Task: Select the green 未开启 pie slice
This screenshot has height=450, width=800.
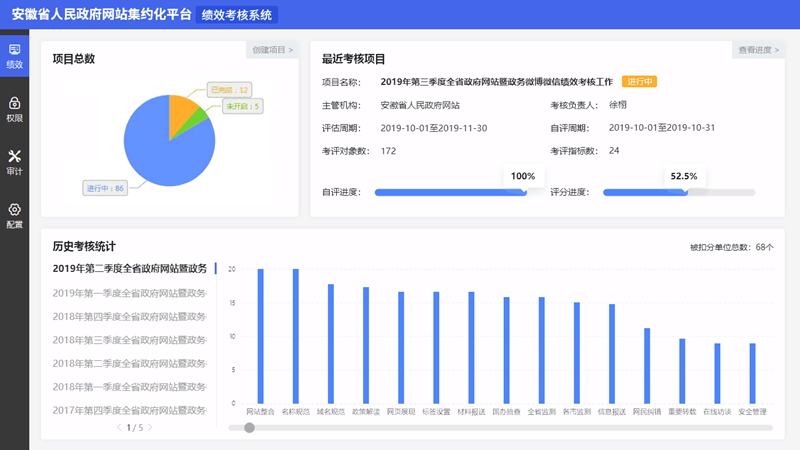Action: click(x=199, y=120)
